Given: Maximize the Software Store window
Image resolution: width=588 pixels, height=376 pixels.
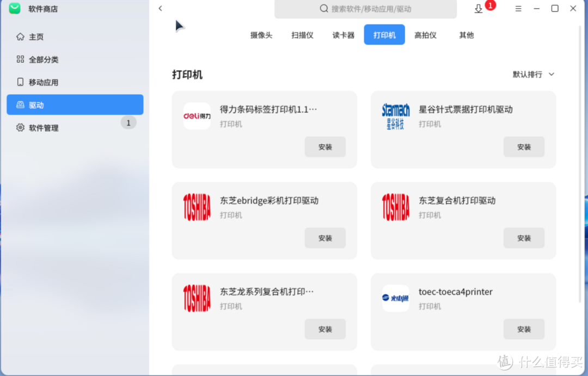Looking at the screenshot, I should point(555,8).
